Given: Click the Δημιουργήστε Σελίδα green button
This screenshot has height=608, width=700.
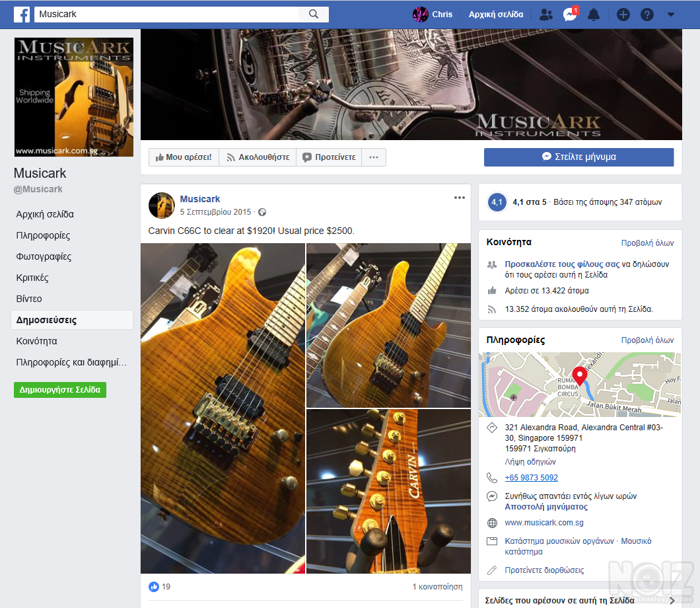Looking at the screenshot, I should [x=59, y=390].
